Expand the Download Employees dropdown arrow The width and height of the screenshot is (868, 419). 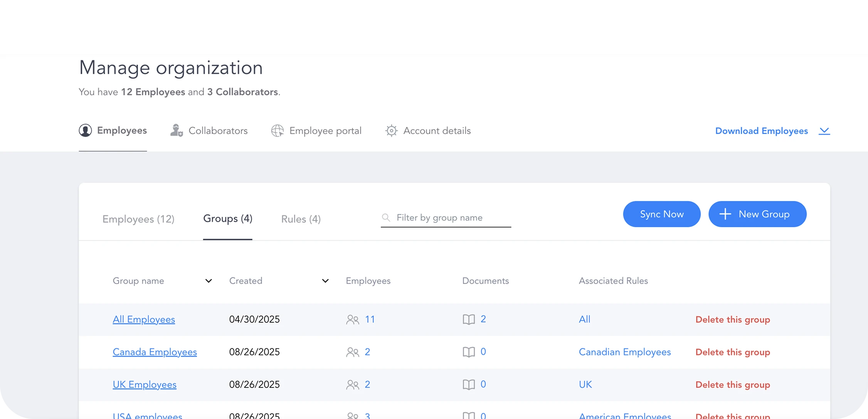824,131
